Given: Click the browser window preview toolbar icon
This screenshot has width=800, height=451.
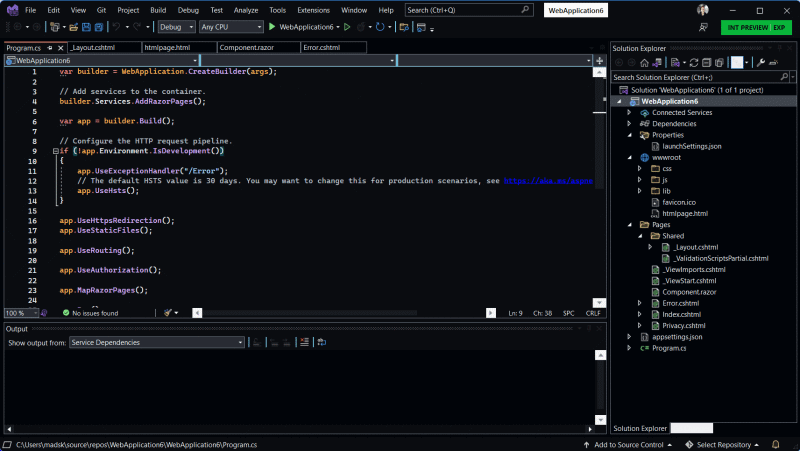Looking at the screenshot, I should click(421, 27).
